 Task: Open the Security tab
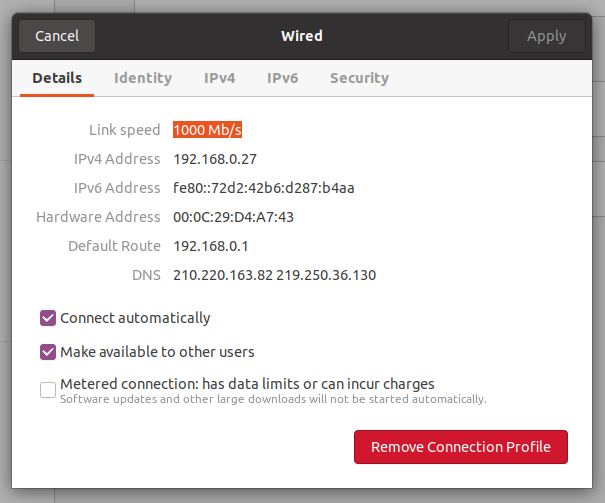coord(359,78)
